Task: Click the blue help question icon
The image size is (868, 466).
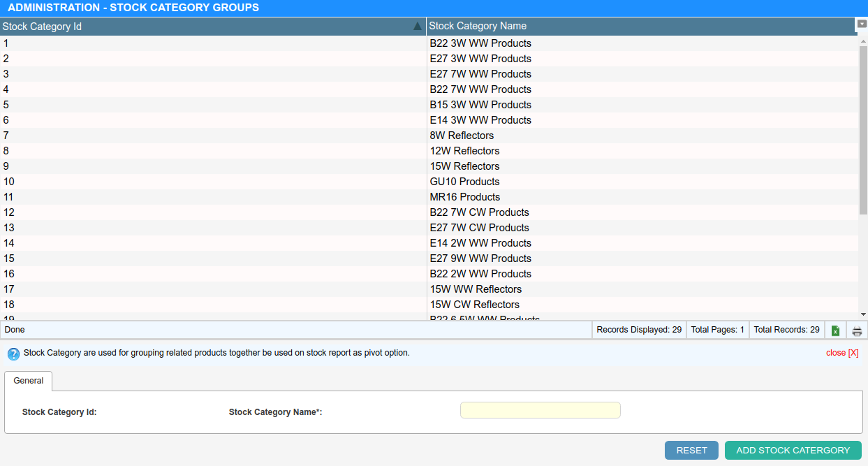Action: click(x=13, y=354)
